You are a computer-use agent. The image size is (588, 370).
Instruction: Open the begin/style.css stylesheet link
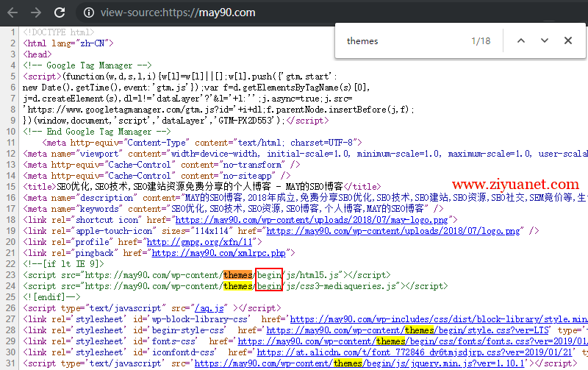click(x=408, y=330)
